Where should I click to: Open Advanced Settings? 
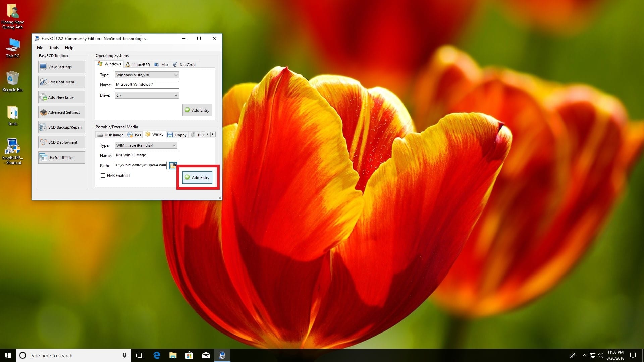(x=61, y=112)
